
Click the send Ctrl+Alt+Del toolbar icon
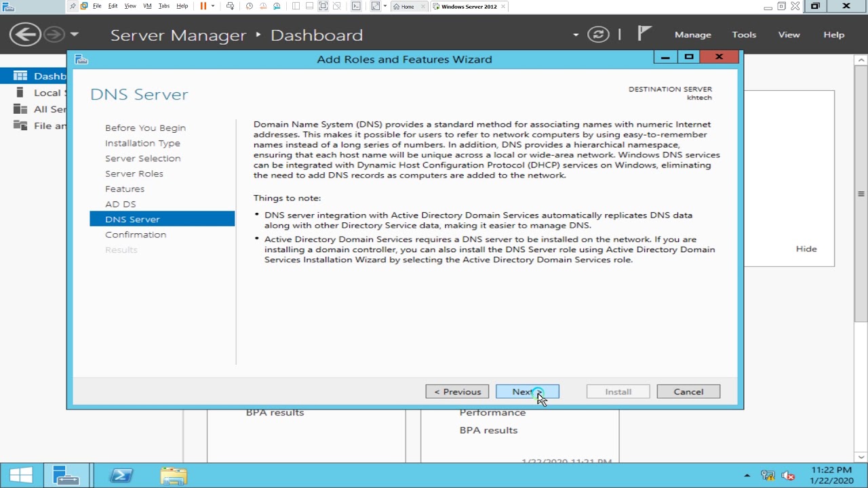[231, 6]
